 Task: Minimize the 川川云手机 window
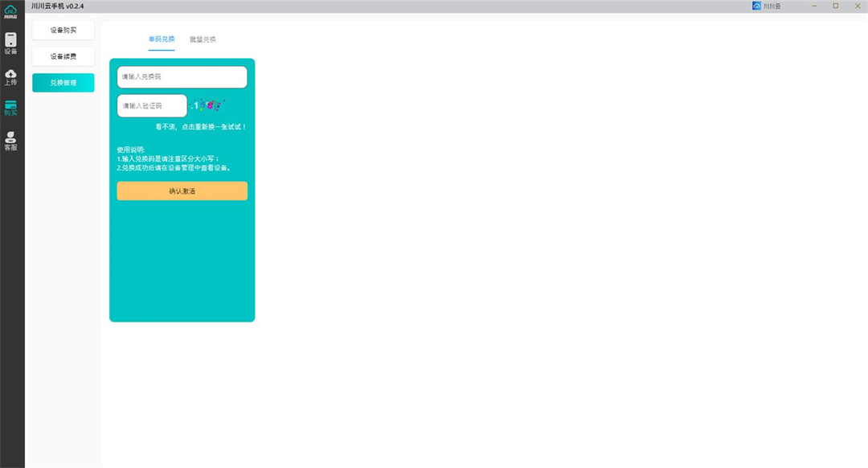click(x=815, y=6)
